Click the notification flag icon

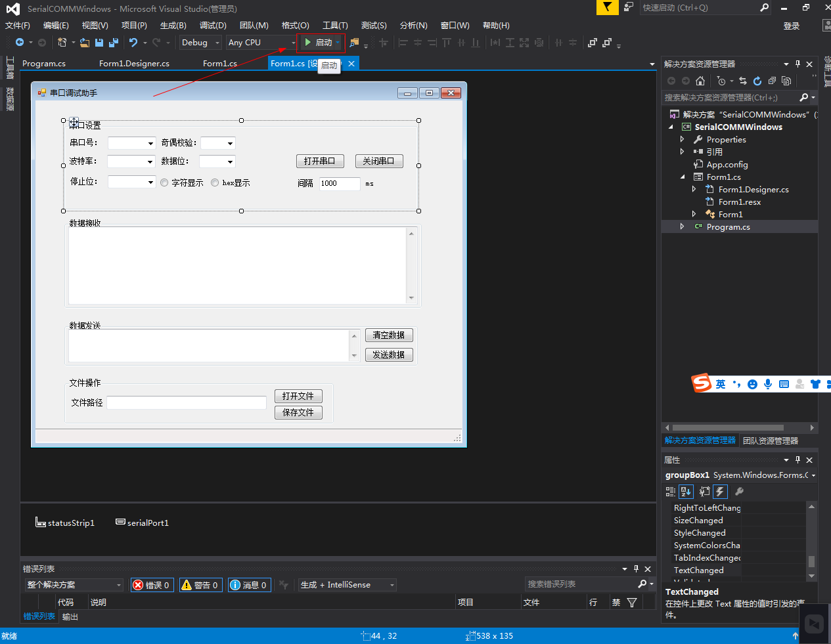pos(607,7)
